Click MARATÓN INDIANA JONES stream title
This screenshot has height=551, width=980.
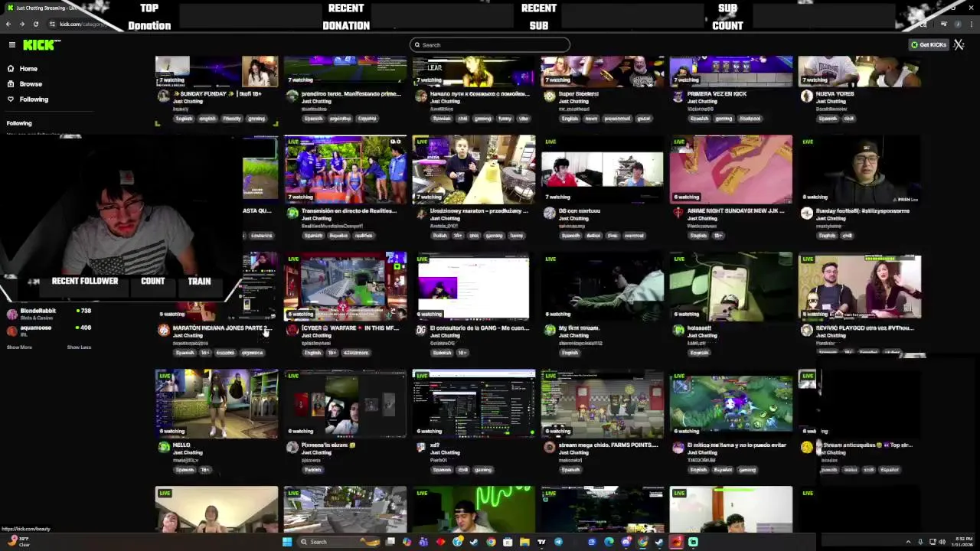[220, 328]
